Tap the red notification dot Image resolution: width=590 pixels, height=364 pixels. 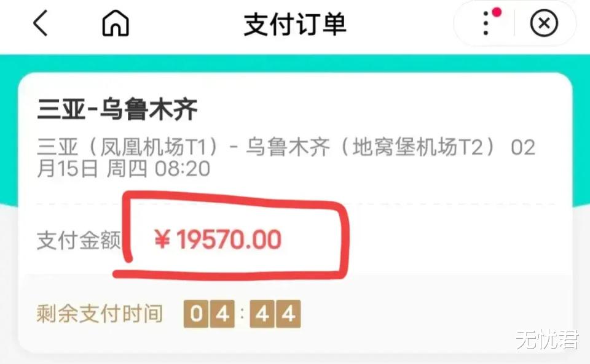[x=497, y=12]
